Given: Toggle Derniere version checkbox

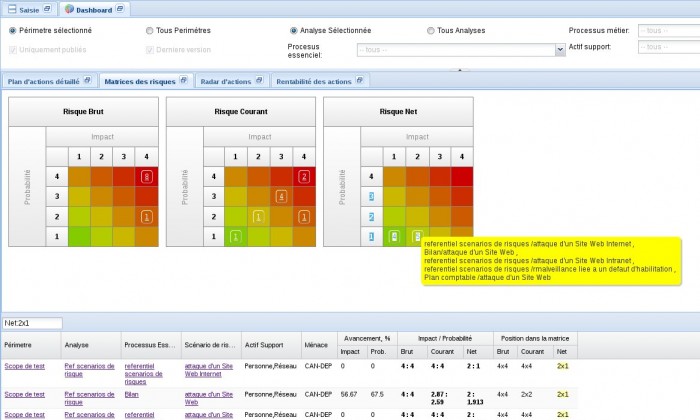Looking at the screenshot, I should click(150, 50).
